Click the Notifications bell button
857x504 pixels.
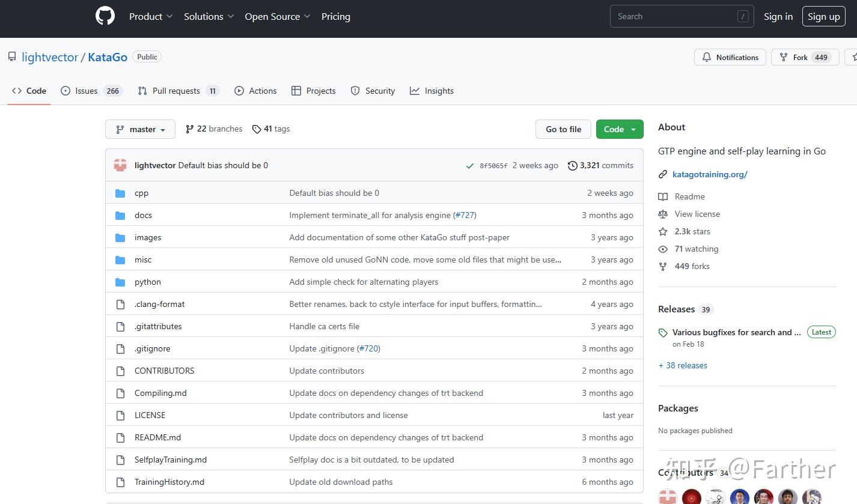coord(730,58)
